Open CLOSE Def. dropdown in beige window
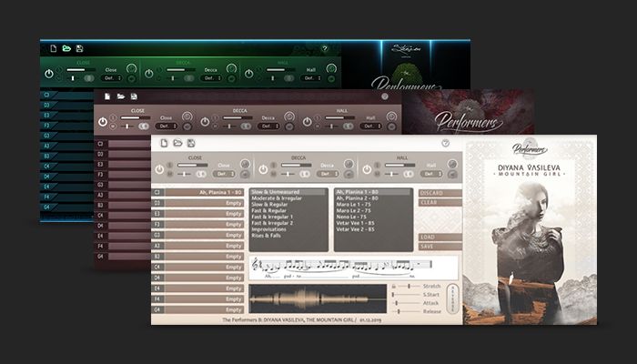 click(224, 174)
